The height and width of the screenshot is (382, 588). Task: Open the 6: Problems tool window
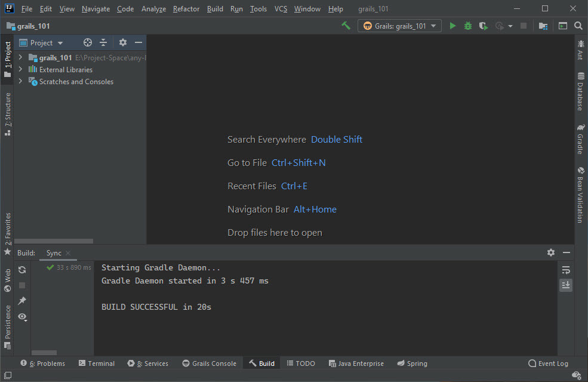pos(43,363)
